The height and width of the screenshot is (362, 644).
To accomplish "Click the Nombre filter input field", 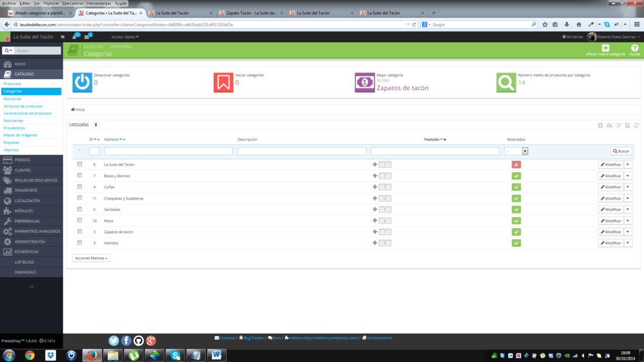I will pyautogui.click(x=169, y=151).
